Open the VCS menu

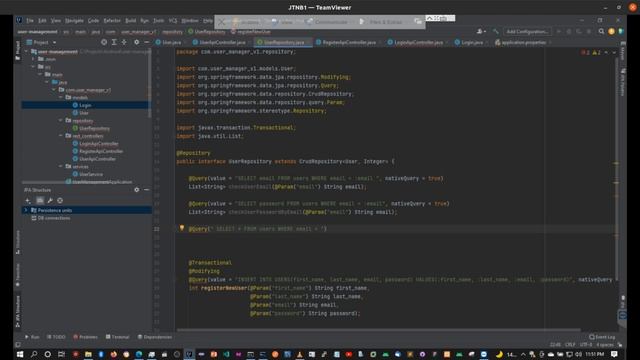[x=173, y=20]
